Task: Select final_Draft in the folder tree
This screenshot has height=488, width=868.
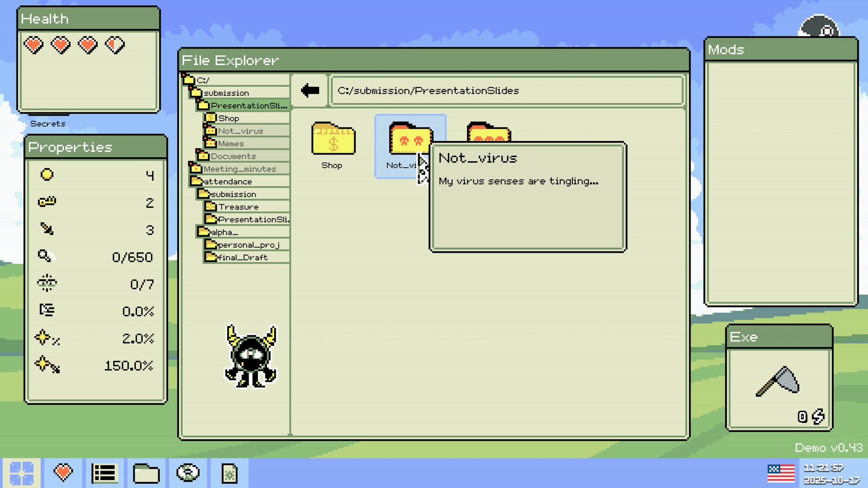Action: [x=242, y=258]
